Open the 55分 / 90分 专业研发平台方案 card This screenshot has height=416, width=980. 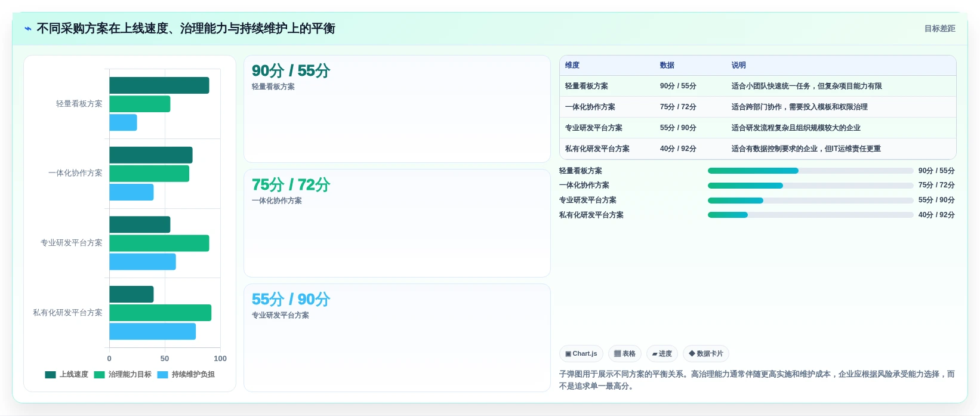397,338
